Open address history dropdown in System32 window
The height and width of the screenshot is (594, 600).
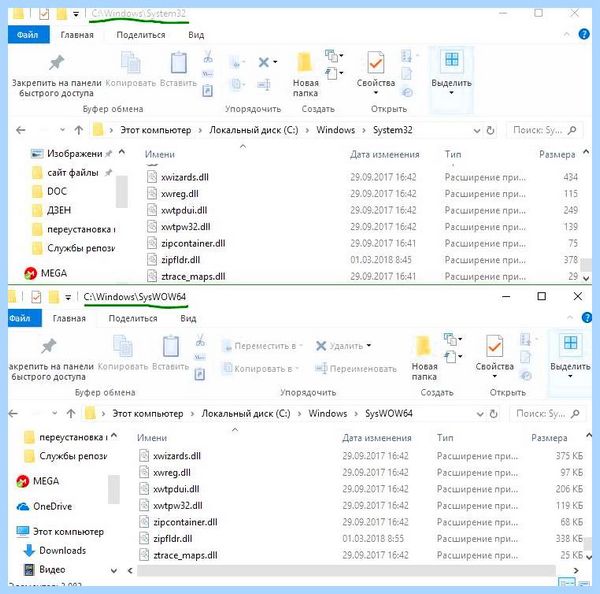[x=476, y=131]
